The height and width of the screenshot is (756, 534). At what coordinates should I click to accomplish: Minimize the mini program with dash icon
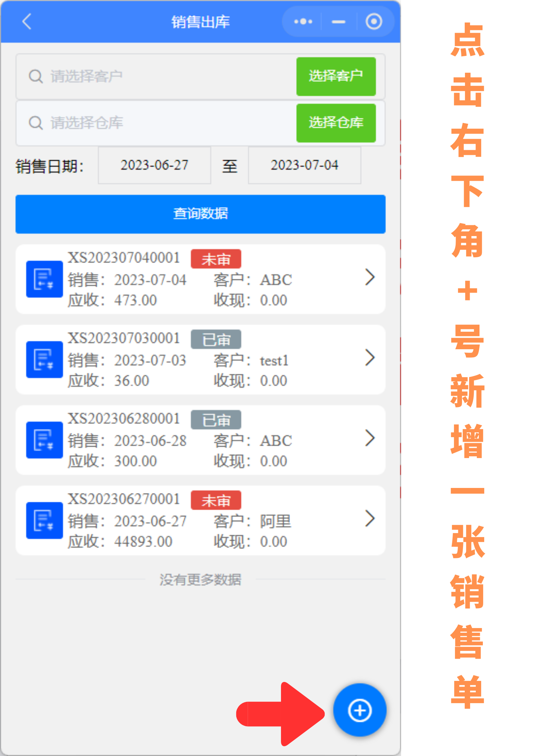338,22
